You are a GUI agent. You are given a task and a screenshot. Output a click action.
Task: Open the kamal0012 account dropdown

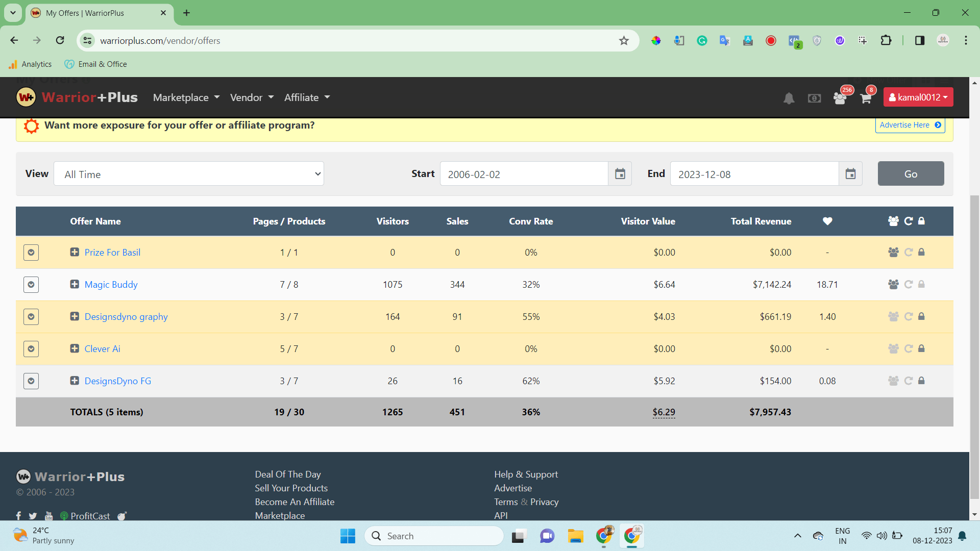[918, 97]
